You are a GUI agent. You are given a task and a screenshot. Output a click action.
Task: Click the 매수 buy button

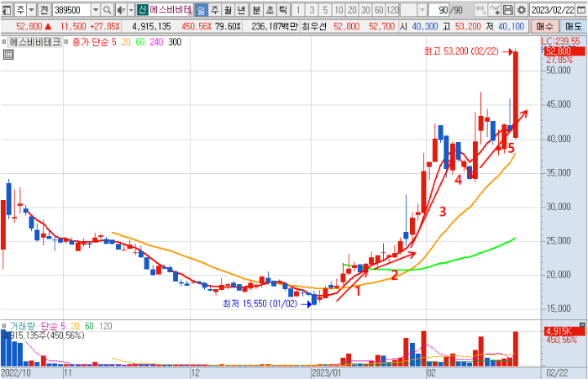[544, 27]
